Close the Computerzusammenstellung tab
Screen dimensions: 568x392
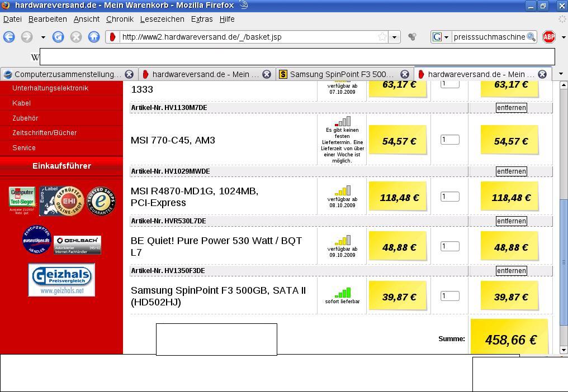click(129, 74)
